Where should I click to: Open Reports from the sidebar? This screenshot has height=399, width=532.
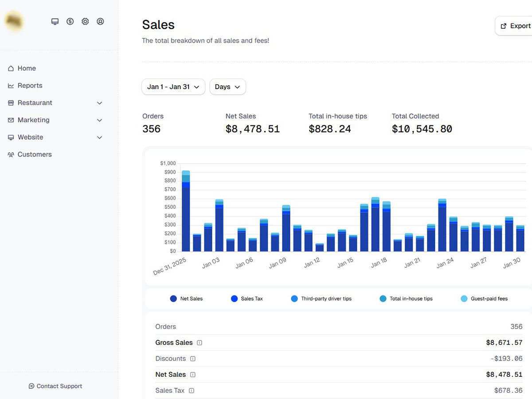[x=30, y=86]
